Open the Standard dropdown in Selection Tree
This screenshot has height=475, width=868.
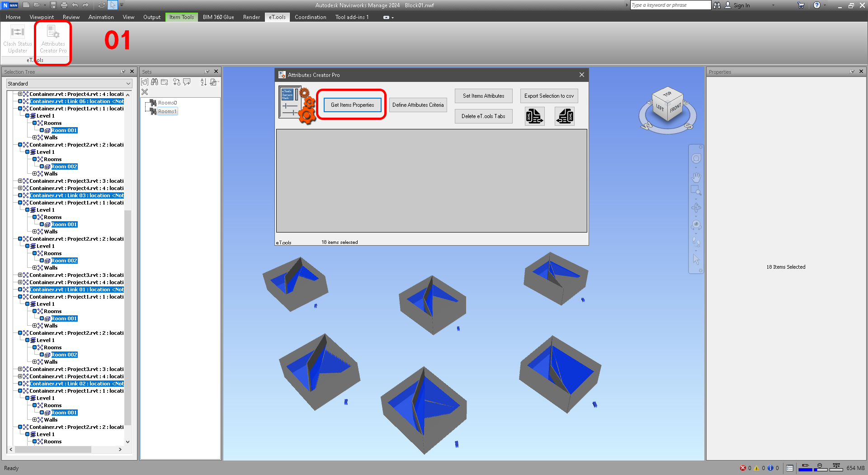coord(69,84)
